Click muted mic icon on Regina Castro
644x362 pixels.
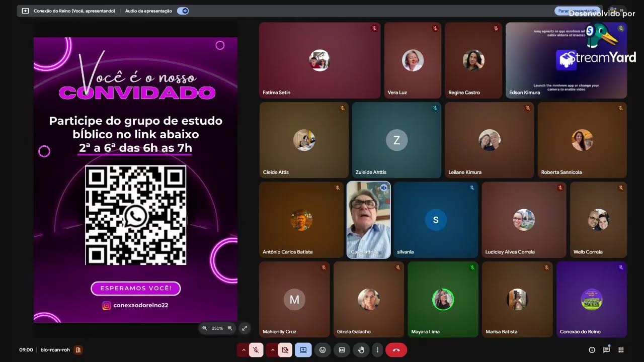point(496,29)
